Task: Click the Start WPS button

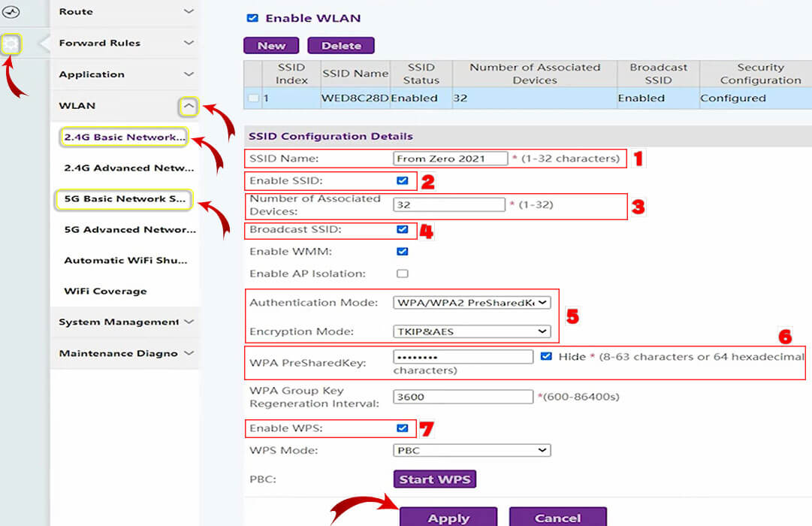Action: pyautogui.click(x=435, y=479)
